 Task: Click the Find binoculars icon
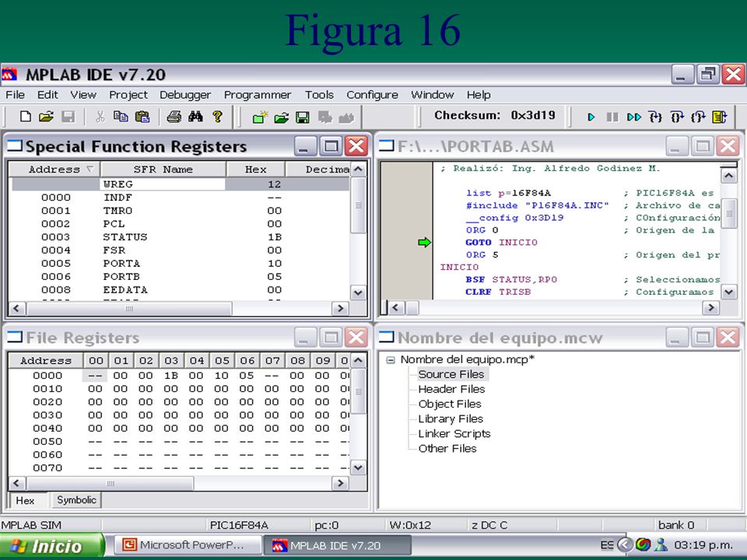click(195, 117)
